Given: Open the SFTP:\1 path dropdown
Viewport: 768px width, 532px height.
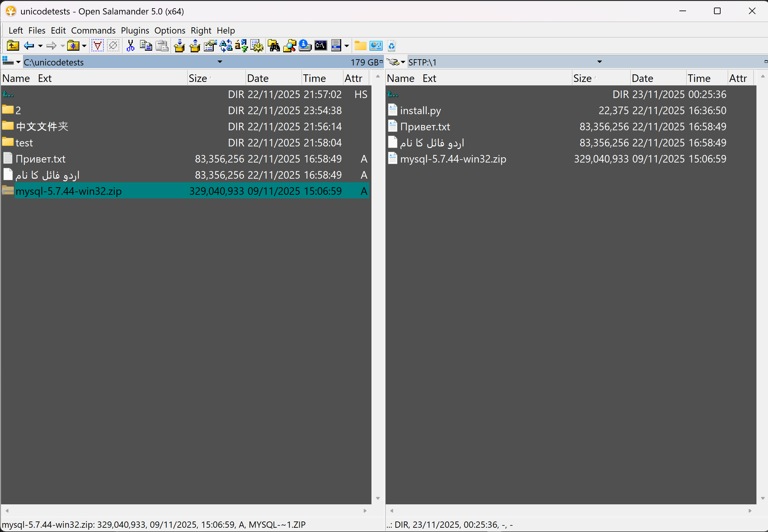Looking at the screenshot, I should (x=599, y=62).
